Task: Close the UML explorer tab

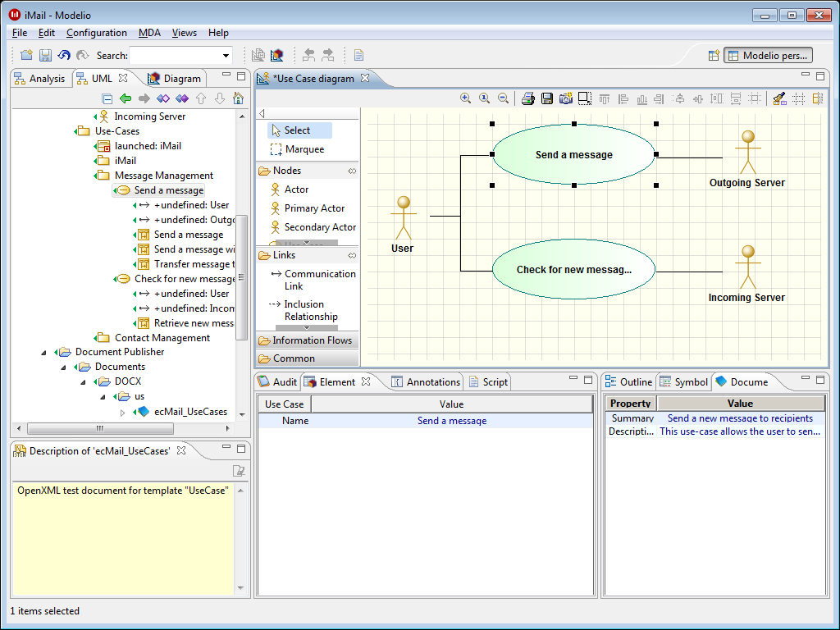Action: point(123,78)
